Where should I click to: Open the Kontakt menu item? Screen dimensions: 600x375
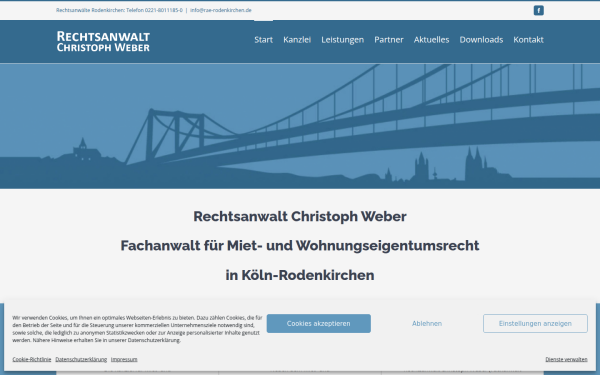(x=528, y=39)
